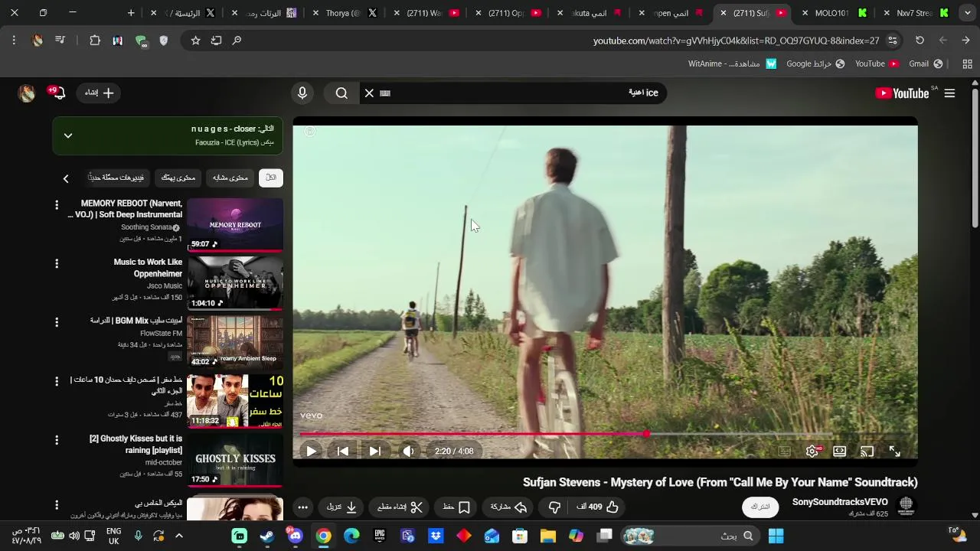Clear the search query text

[369, 93]
